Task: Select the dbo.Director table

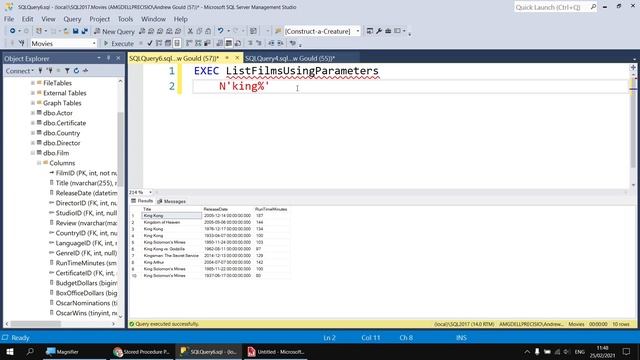Action: click(62, 143)
